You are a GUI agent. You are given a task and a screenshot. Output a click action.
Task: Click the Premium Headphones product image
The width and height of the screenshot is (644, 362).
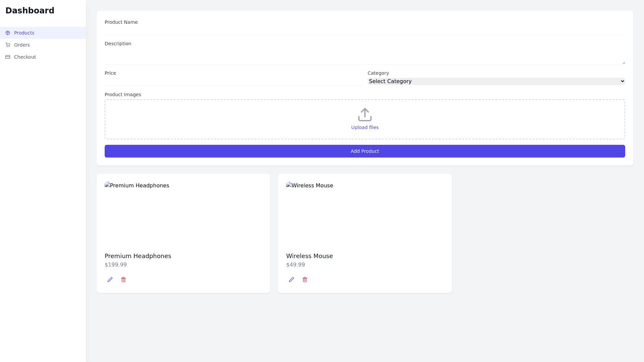coord(137,186)
